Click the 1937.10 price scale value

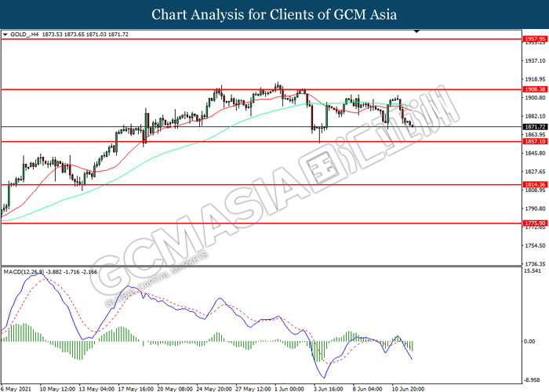(535, 60)
